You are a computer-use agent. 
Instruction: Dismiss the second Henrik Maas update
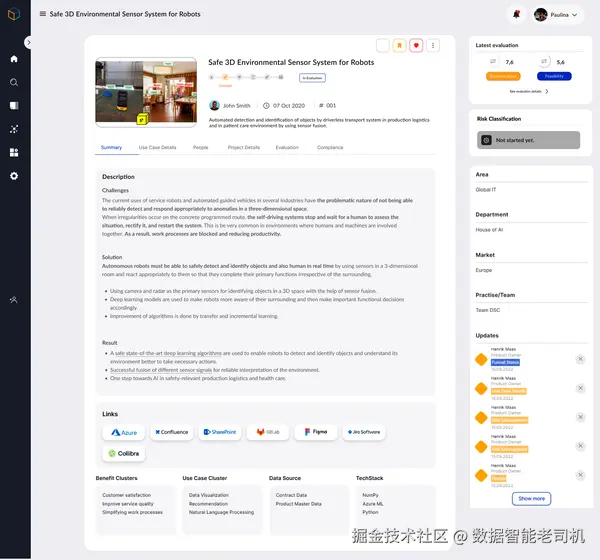click(x=580, y=388)
